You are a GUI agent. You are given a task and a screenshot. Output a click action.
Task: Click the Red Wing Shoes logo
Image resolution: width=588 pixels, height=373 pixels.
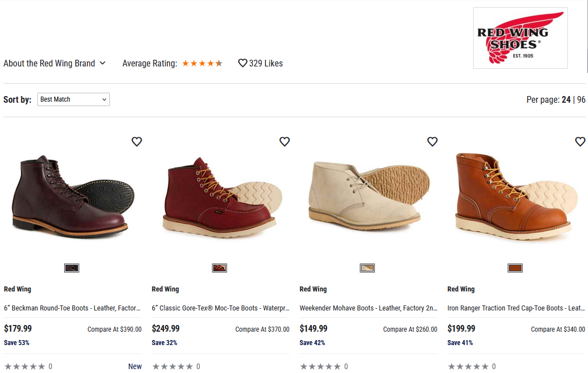click(x=520, y=38)
